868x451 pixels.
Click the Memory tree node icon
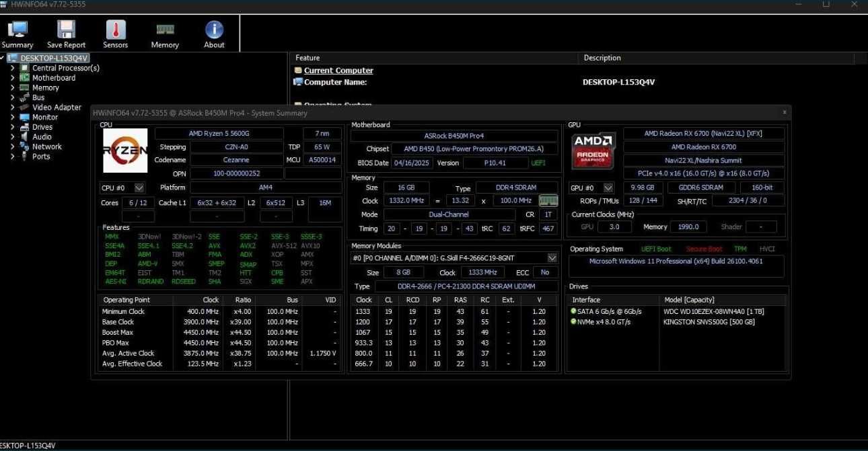[25, 87]
